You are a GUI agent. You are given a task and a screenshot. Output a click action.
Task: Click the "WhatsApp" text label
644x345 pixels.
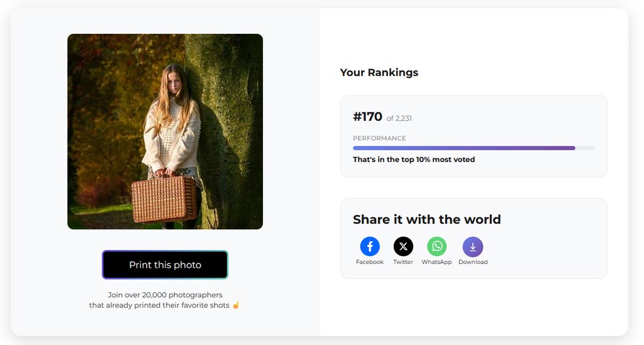coord(436,262)
